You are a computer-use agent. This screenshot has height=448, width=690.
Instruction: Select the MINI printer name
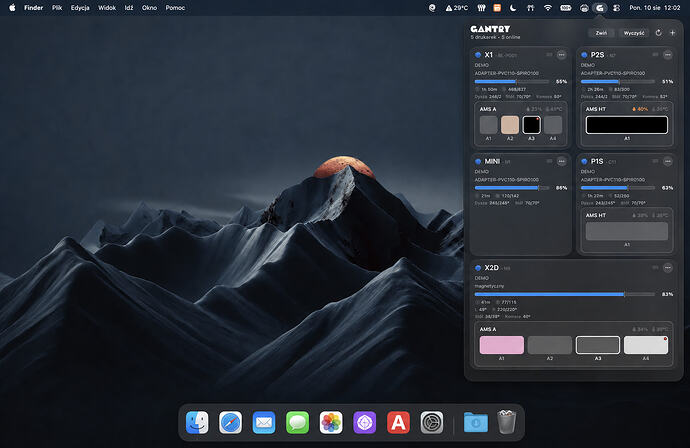point(492,162)
